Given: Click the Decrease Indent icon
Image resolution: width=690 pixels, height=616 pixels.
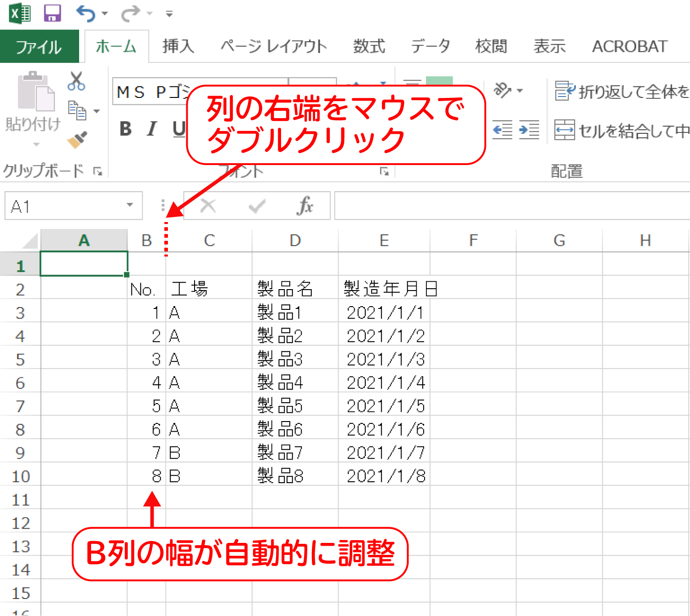Looking at the screenshot, I should point(502,130).
